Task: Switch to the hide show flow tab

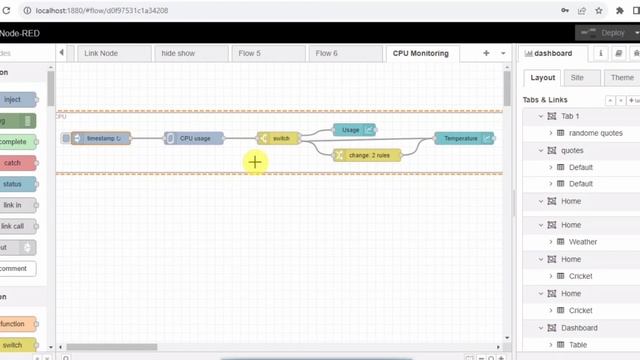Action: [191, 53]
